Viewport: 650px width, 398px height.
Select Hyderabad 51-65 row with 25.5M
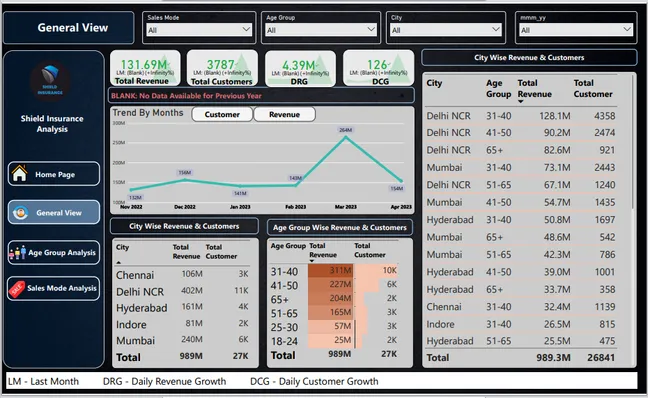point(521,341)
